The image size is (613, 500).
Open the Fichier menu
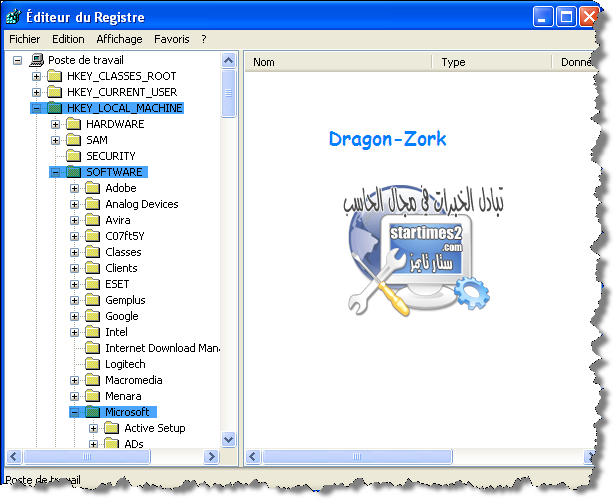tap(25, 39)
